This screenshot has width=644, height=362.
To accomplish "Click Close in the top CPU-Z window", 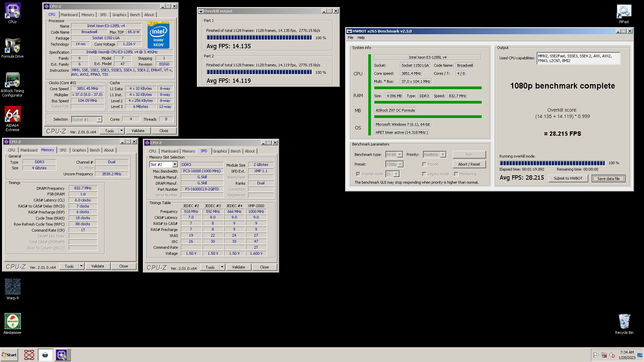I will (x=164, y=131).
